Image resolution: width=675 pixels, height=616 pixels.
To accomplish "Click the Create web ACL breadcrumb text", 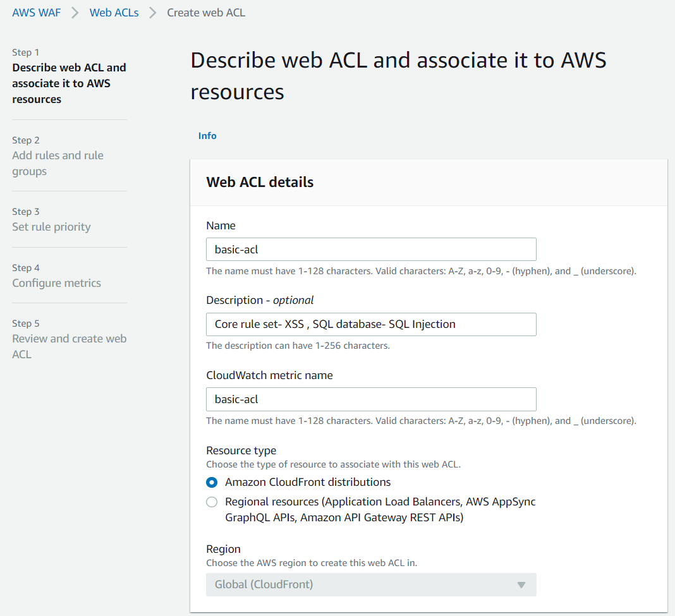I will tap(206, 13).
